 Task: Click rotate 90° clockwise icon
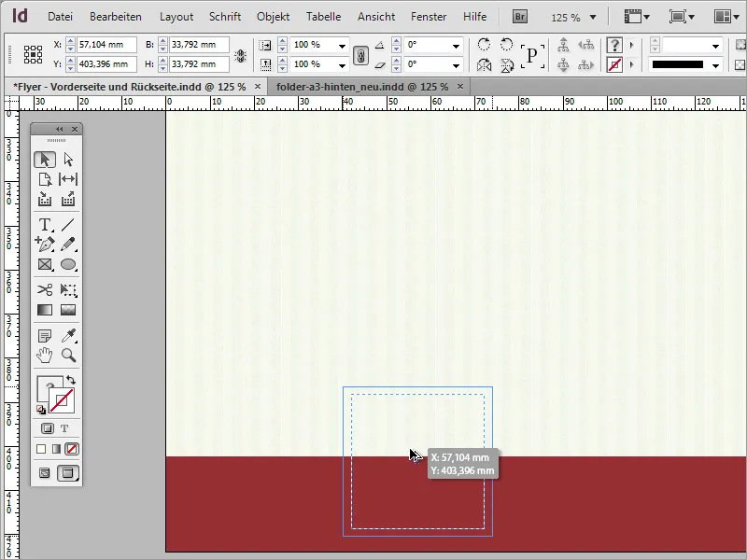(484, 45)
